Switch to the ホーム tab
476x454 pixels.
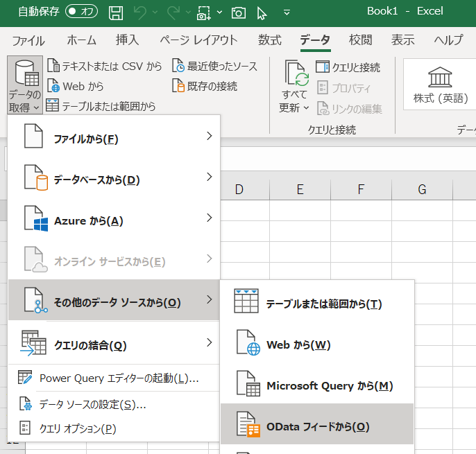[x=81, y=40]
